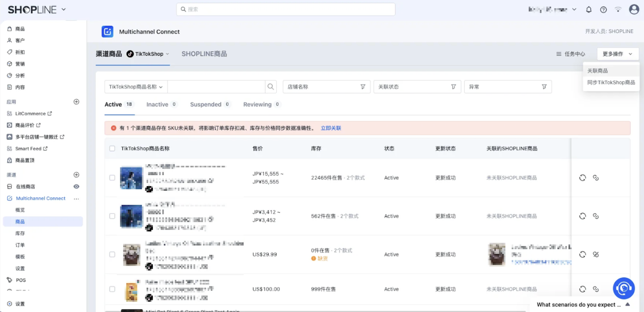
Task: Open the 更多操作 dropdown button
Action: 617,54
